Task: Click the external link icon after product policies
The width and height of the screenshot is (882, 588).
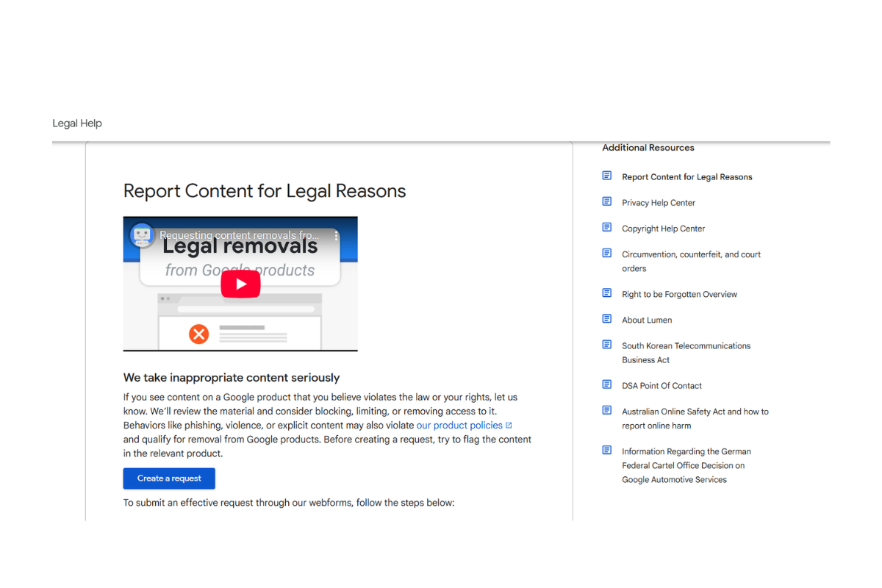Action: click(509, 426)
